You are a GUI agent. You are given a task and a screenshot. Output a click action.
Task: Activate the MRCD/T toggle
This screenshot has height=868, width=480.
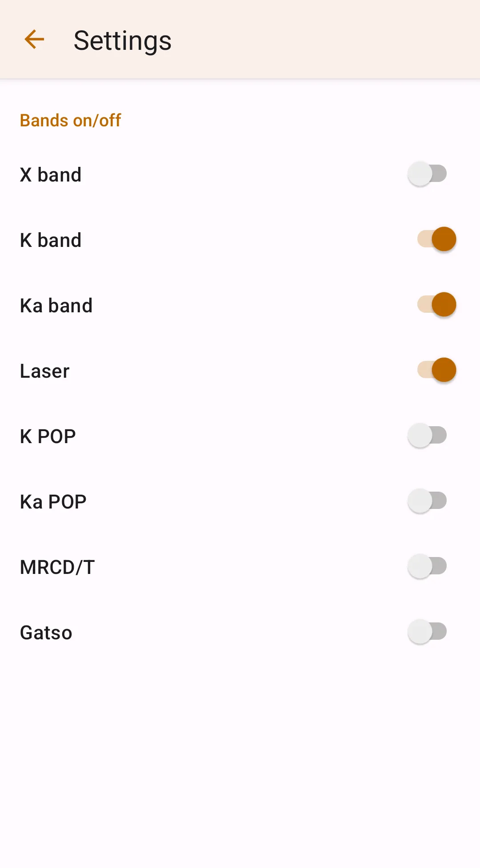[x=427, y=566]
